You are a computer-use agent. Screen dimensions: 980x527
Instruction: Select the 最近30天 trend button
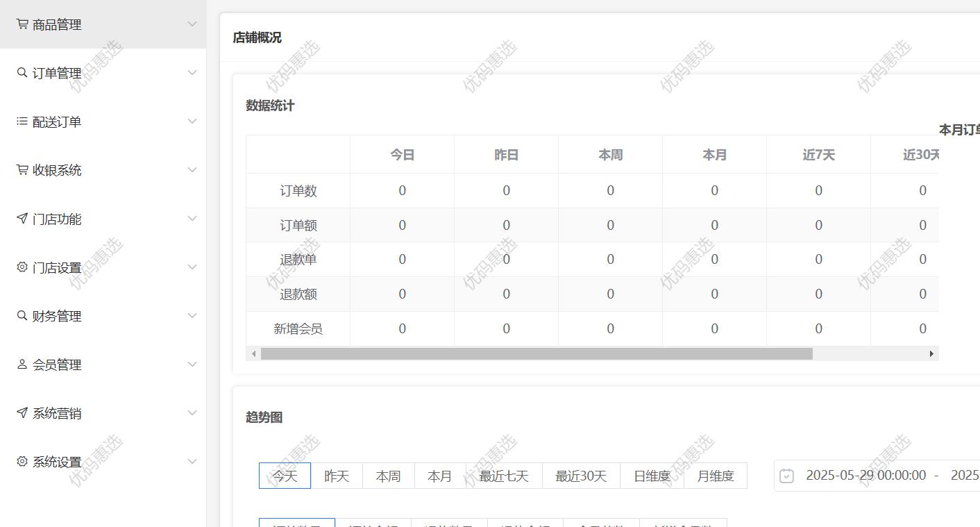tap(581, 476)
